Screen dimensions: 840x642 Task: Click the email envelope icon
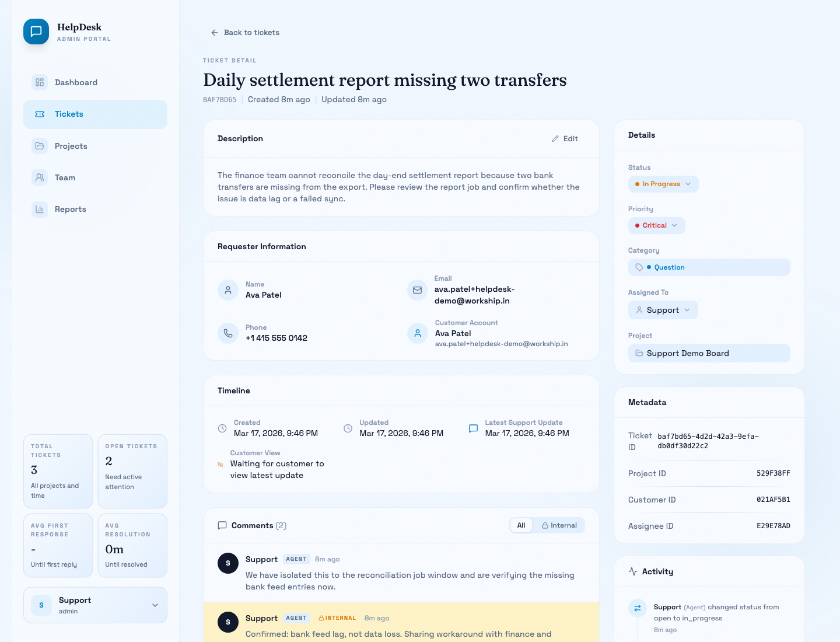pos(417,289)
